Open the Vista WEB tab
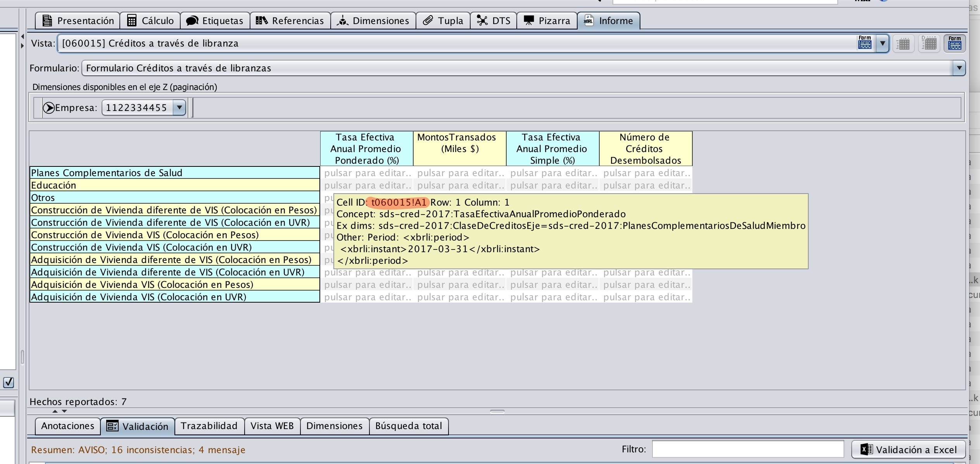This screenshot has width=980, height=464. click(x=272, y=426)
